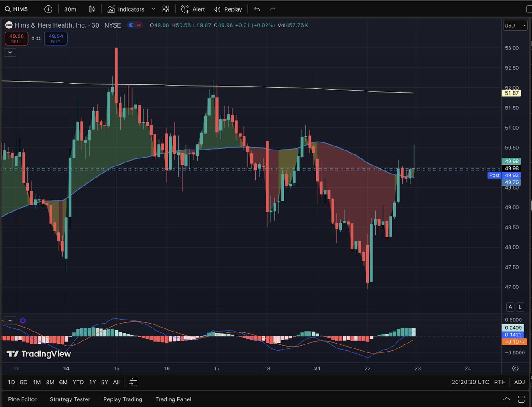This screenshot has height=407, width=532.
Task: Click the red approximate-data indicator icon
Action: 139,25
